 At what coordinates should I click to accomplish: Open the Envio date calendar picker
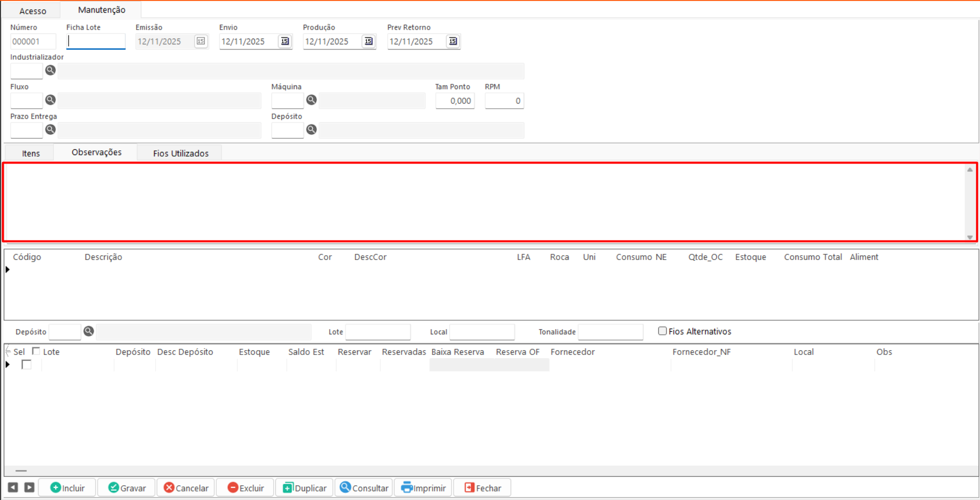(x=285, y=41)
